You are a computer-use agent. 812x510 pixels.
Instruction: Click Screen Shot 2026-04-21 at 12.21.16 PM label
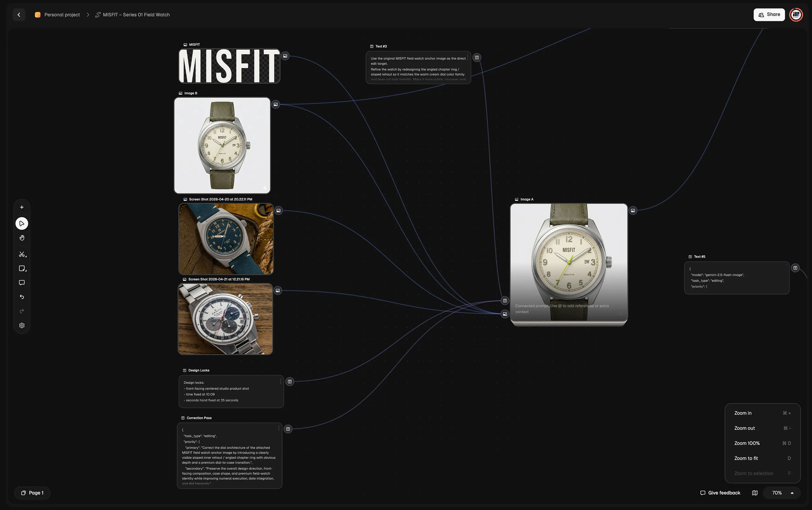(219, 279)
